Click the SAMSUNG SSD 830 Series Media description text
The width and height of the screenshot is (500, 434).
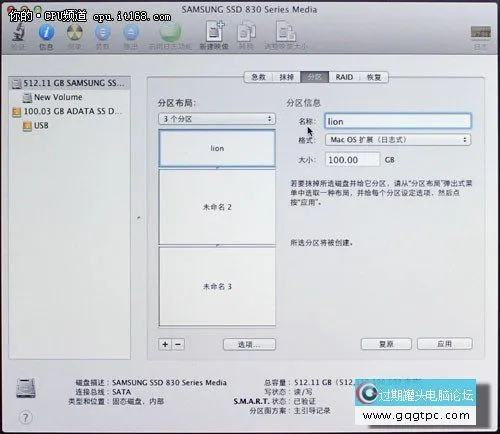169,382
